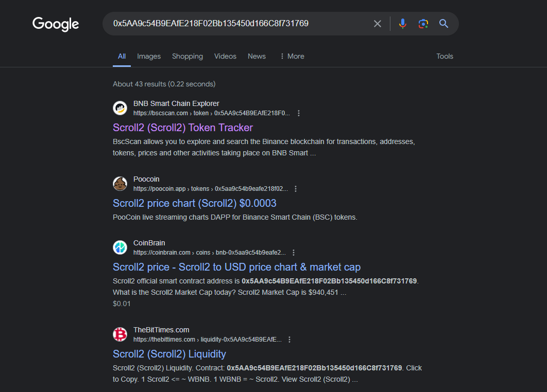Click TheBitTimes.com favicon
Screen dimensions: 547x392
120,334
